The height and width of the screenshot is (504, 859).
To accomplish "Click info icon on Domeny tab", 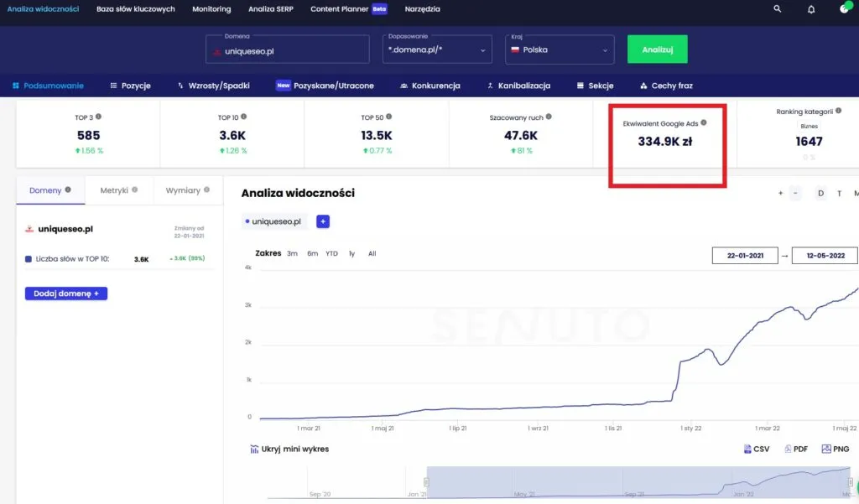I will (x=68, y=190).
